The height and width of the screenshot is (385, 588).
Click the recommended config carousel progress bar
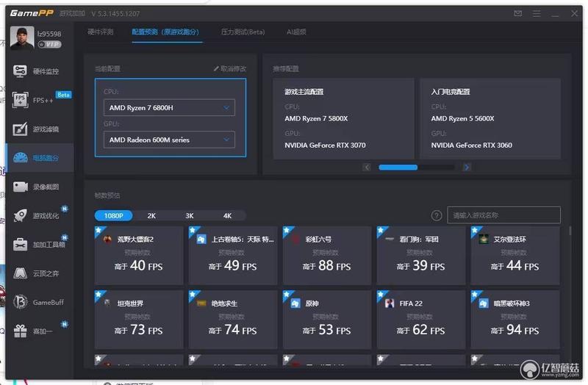pyautogui.click(x=416, y=168)
